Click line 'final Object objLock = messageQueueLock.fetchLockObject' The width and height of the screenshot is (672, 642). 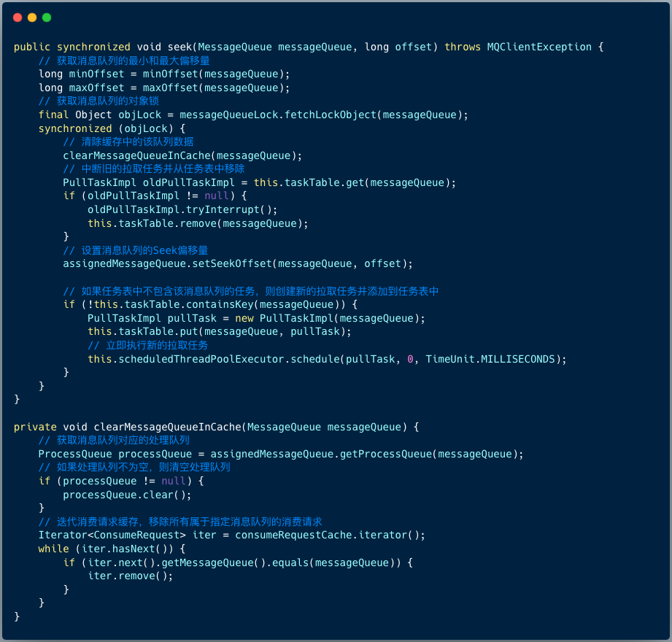(x=253, y=115)
